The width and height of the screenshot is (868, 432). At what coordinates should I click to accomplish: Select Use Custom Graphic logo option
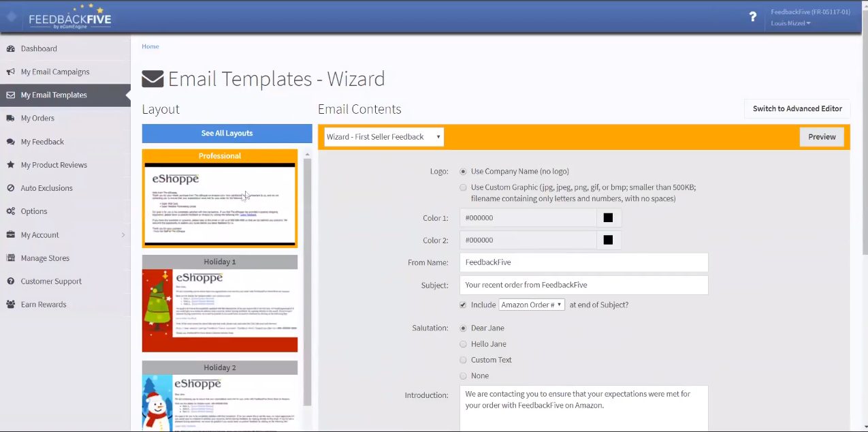(464, 187)
